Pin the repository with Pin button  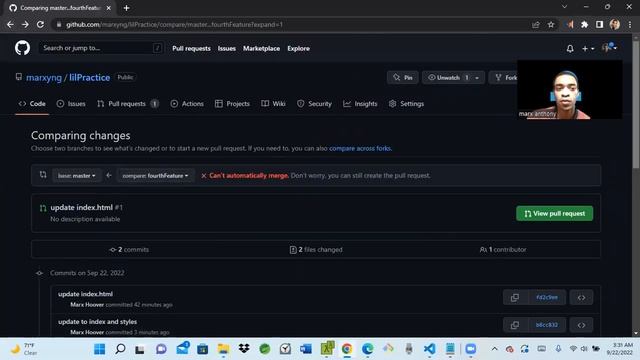click(402, 78)
